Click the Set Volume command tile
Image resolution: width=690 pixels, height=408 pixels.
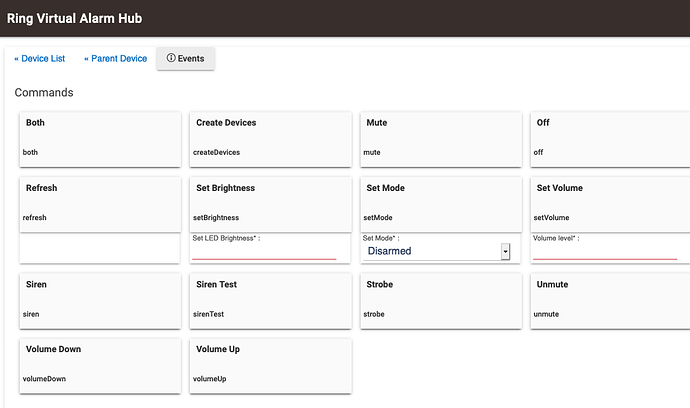pyautogui.click(x=610, y=205)
